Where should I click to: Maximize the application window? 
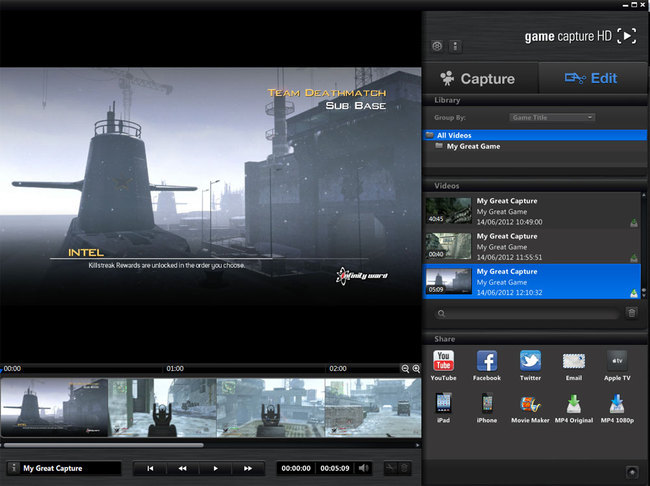(x=634, y=5)
